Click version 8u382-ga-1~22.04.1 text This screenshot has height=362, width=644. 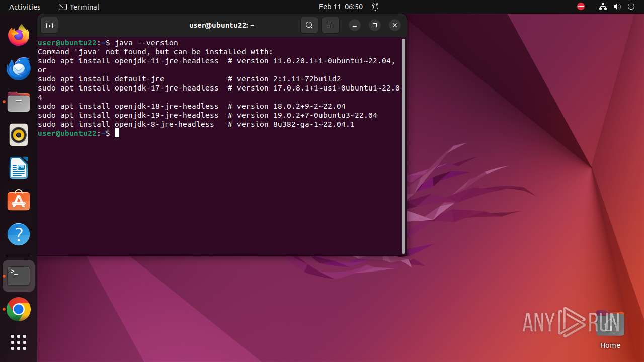tap(296, 124)
